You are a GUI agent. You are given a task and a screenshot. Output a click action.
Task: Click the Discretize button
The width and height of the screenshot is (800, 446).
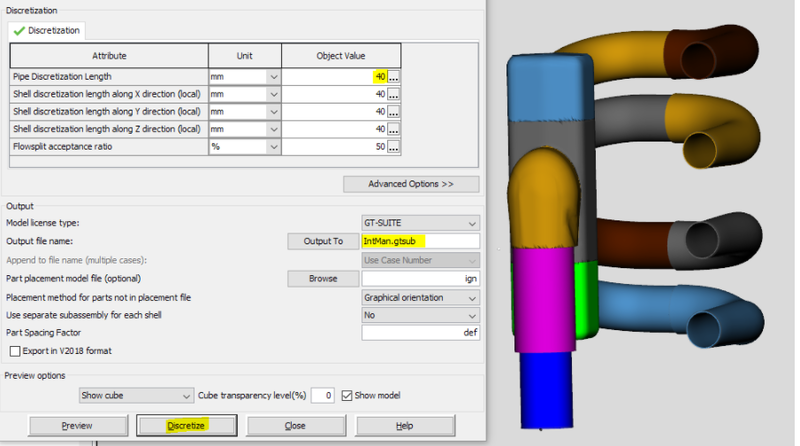pyautogui.click(x=187, y=426)
